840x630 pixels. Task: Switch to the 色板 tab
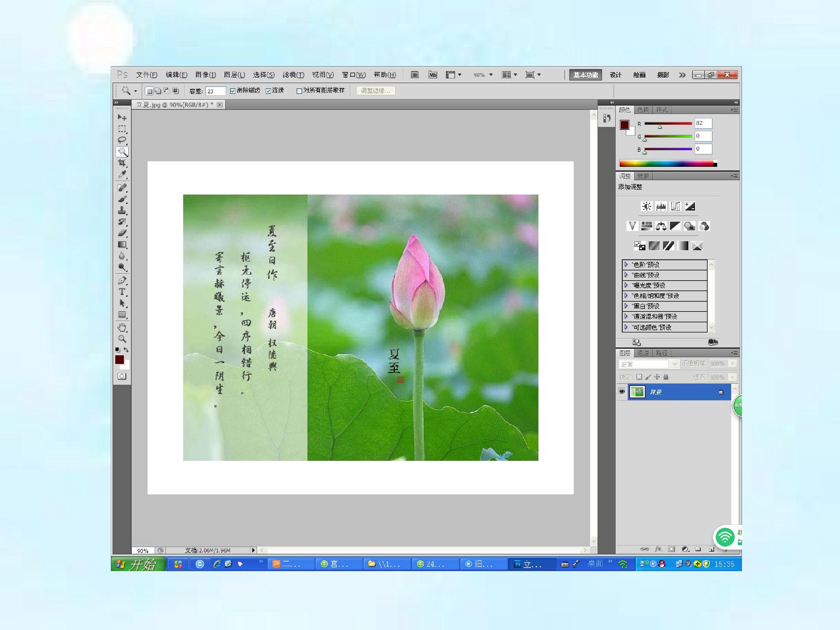(643, 110)
